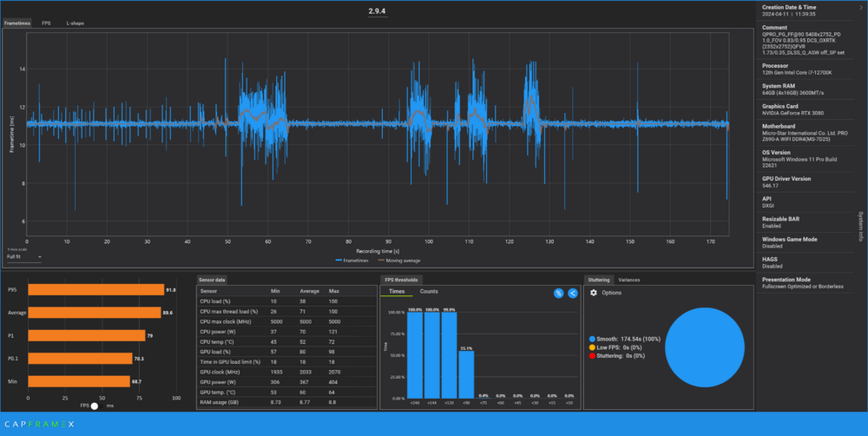
Task: Select the Times threshold view
Action: (397, 292)
